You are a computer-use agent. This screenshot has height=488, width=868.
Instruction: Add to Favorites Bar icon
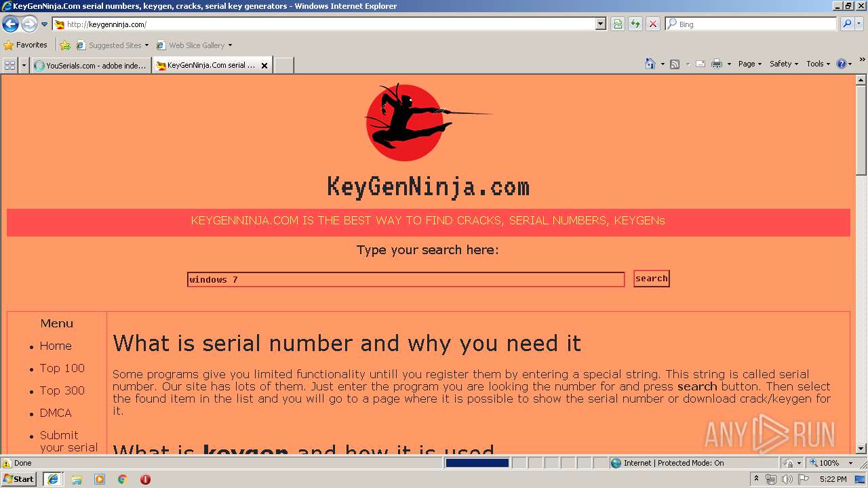[x=65, y=45]
